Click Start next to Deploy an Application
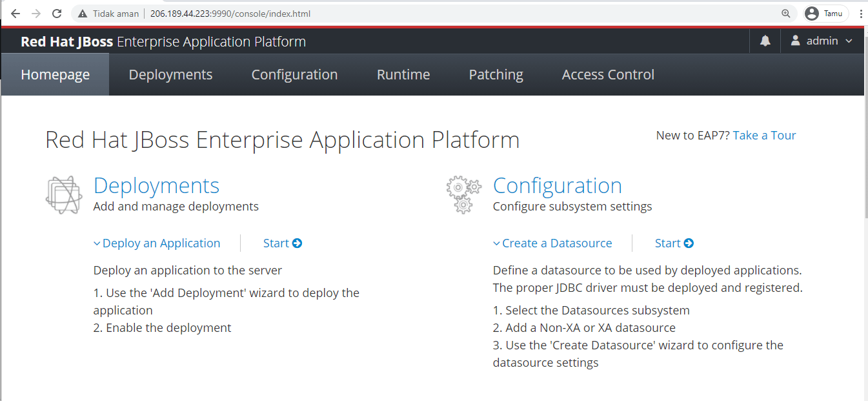The image size is (868, 401). [283, 243]
